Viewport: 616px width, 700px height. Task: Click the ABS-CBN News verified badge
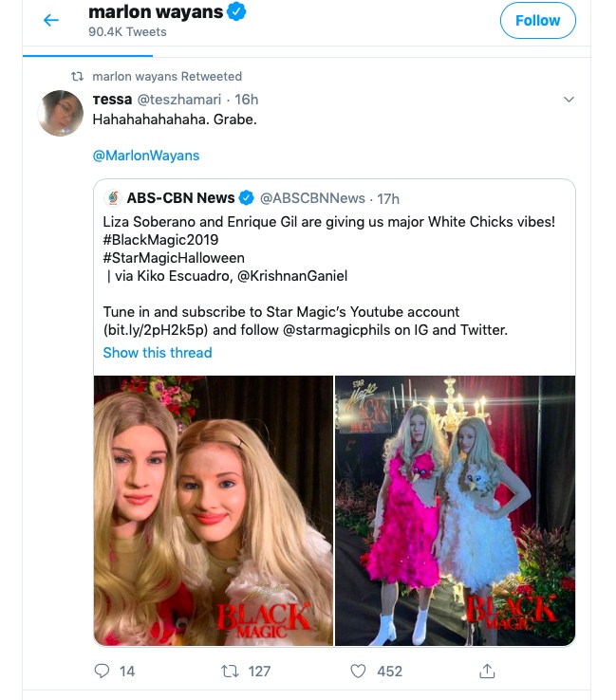click(247, 198)
